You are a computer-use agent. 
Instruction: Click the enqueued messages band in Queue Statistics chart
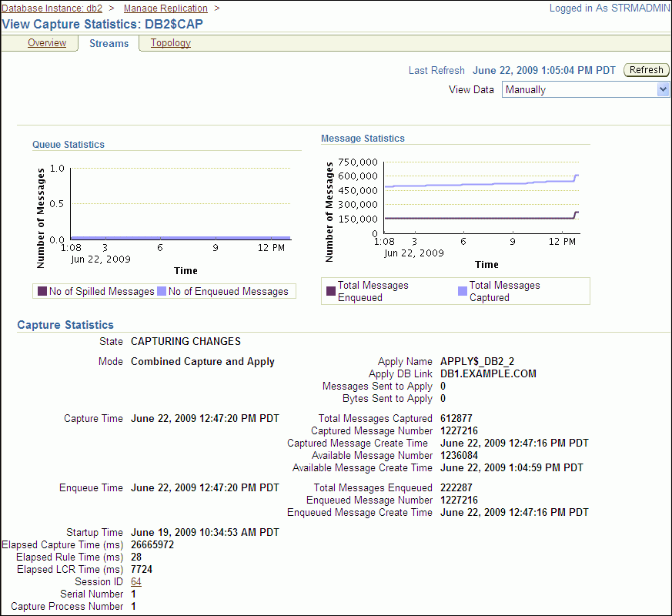180,238
